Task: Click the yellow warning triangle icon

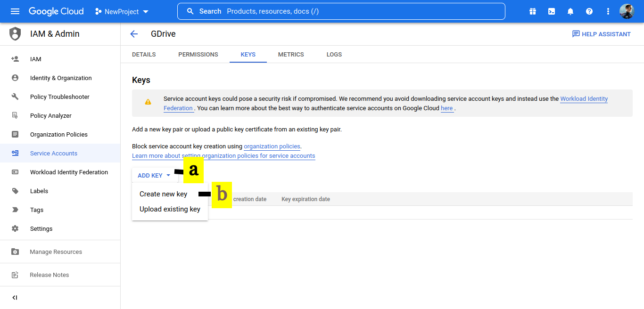Action: pos(148,101)
